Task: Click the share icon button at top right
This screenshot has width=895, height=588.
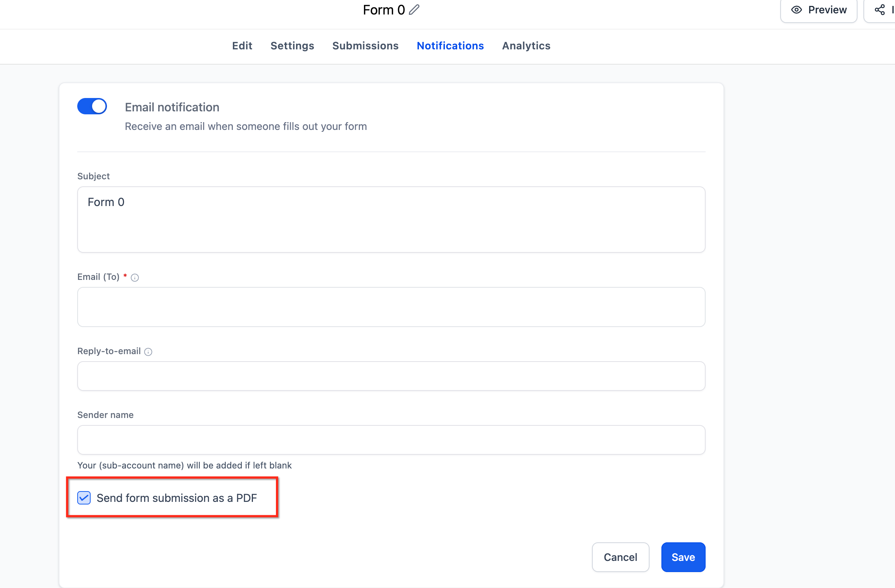Action: click(x=879, y=10)
